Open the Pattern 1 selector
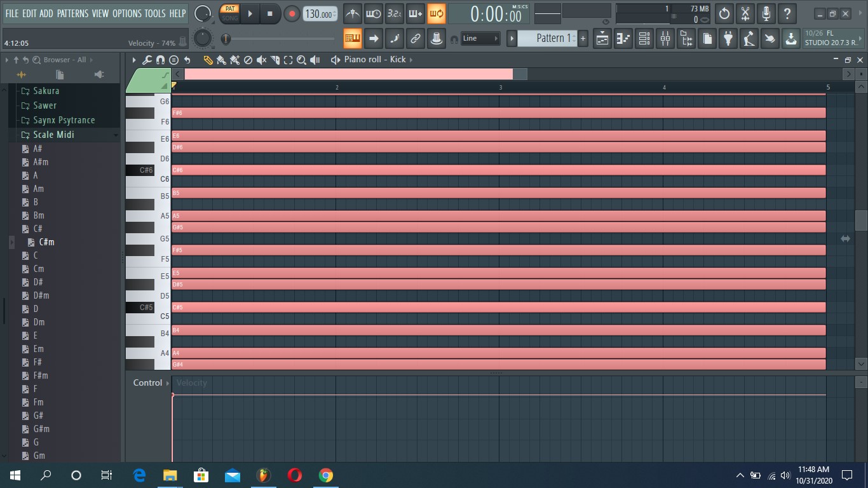Screen dimensions: 868x488 (x=547, y=38)
